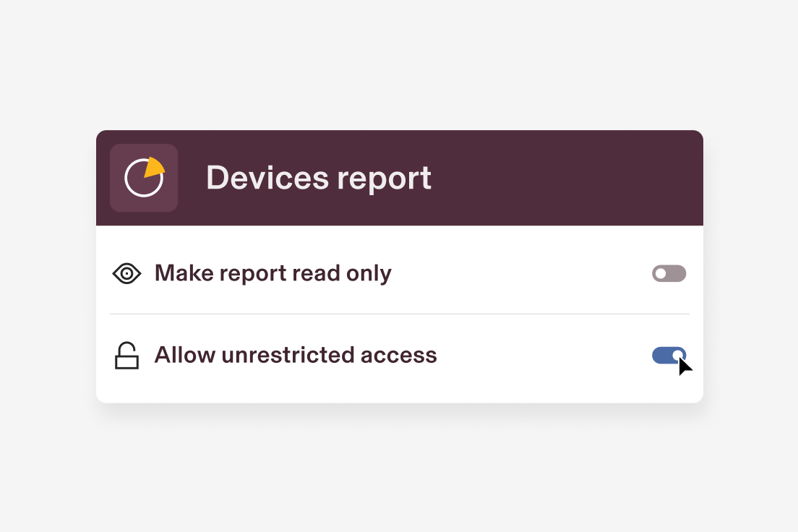The image size is (798, 532).
Task: Select the Make report read only row
Action: [x=400, y=273]
